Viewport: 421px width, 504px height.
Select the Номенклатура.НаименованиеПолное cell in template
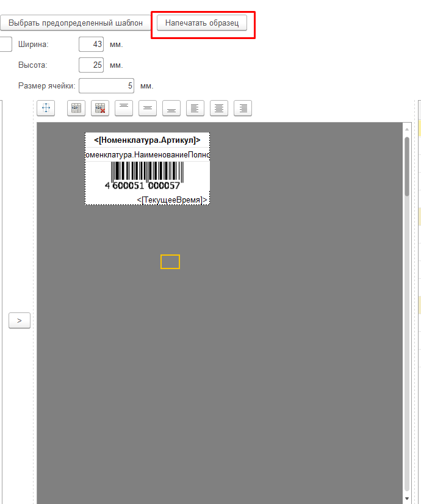click(147, 154)
